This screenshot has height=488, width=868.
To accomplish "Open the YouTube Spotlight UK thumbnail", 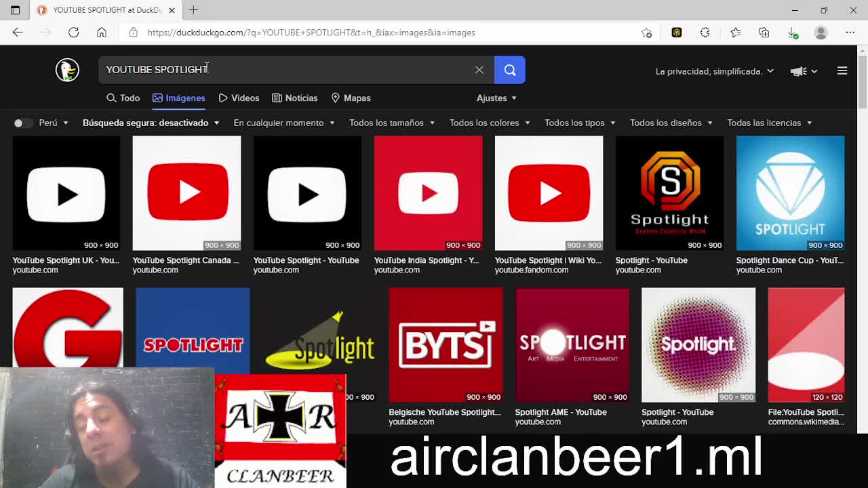I will (x=66, y=193).
